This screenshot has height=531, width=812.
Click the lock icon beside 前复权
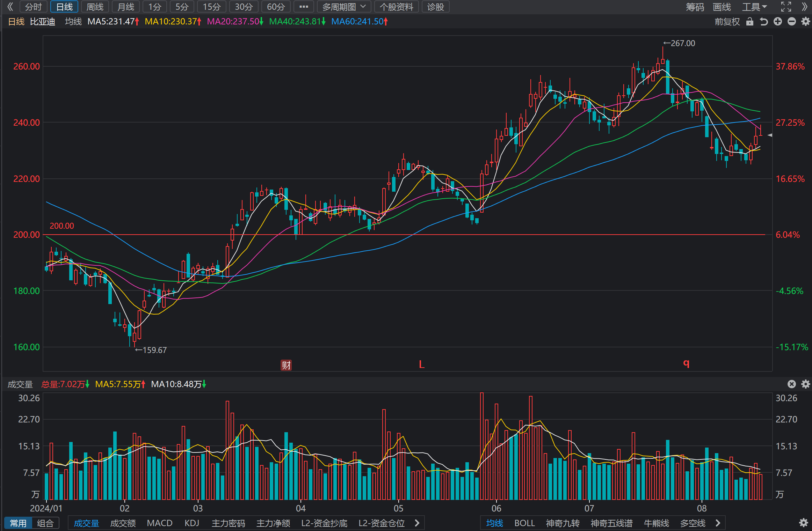point(749,22)
